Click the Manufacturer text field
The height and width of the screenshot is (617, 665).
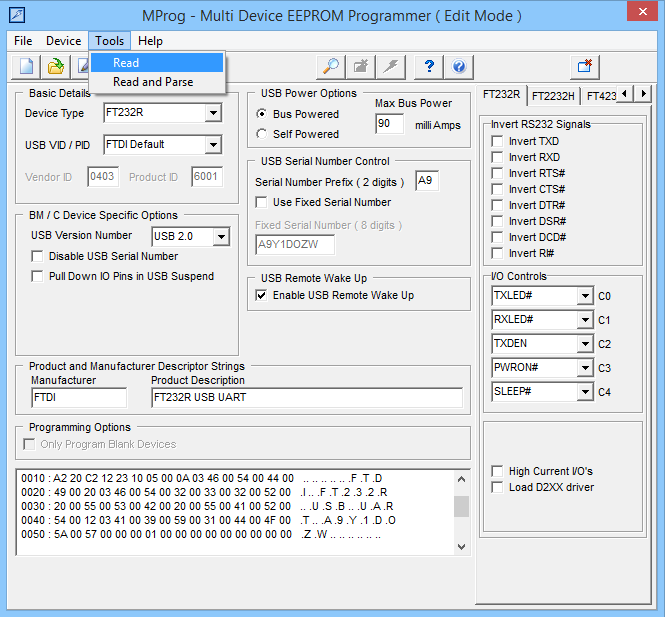[x=79, y=398]
